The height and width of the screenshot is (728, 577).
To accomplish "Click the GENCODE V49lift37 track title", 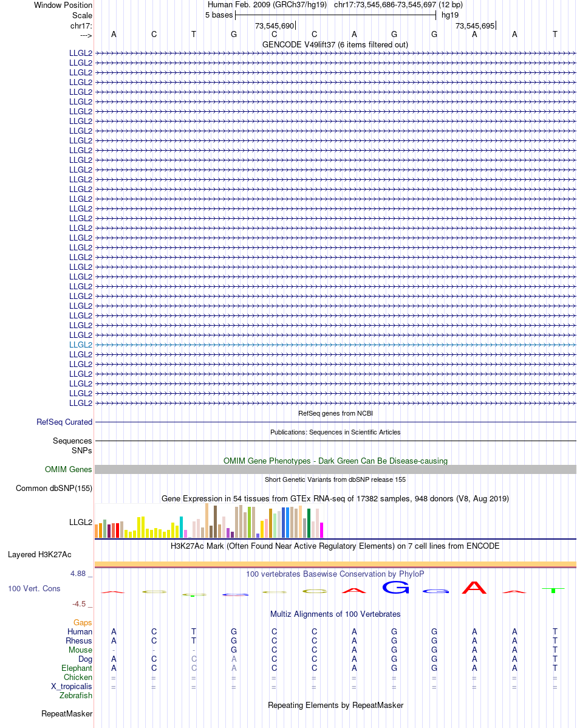I will (335, 44).
